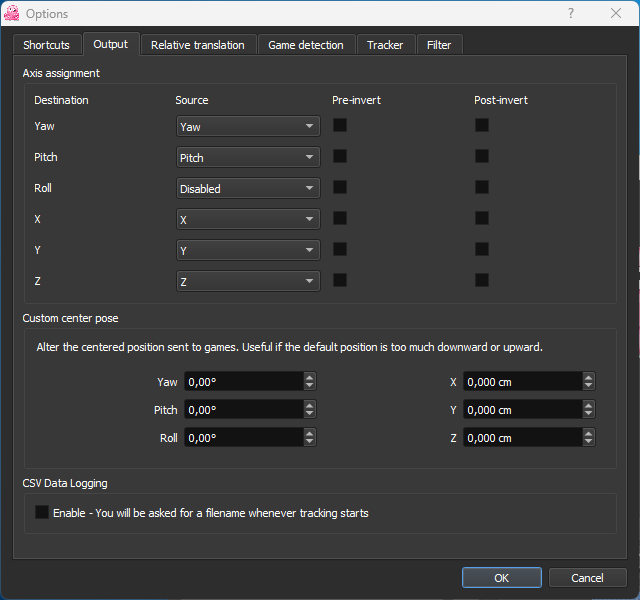640x600 pixels.
Task: Increase X center position with up arrow
Action: pos(588,377)
